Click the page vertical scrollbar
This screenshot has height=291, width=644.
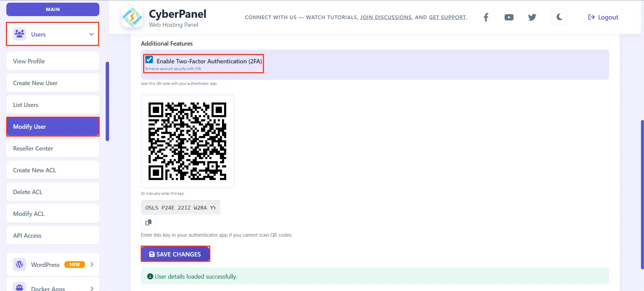tap(642, 194)
